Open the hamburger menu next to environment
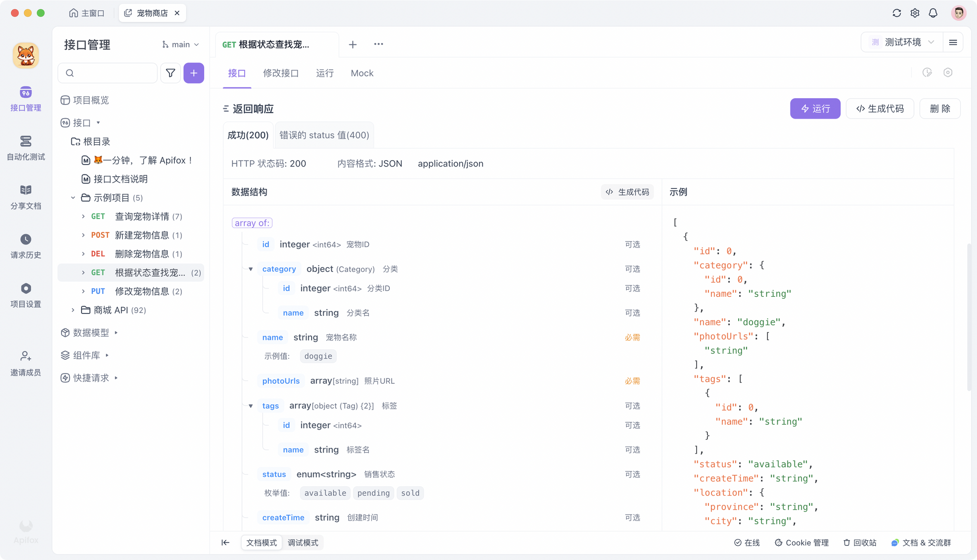The image size is (977, 560). click(x=953, y=42)
